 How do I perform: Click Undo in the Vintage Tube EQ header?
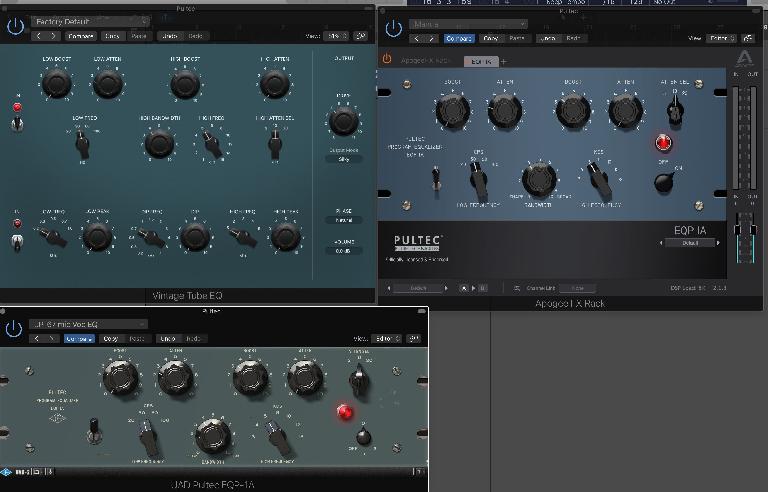click(x=170, y=36)
